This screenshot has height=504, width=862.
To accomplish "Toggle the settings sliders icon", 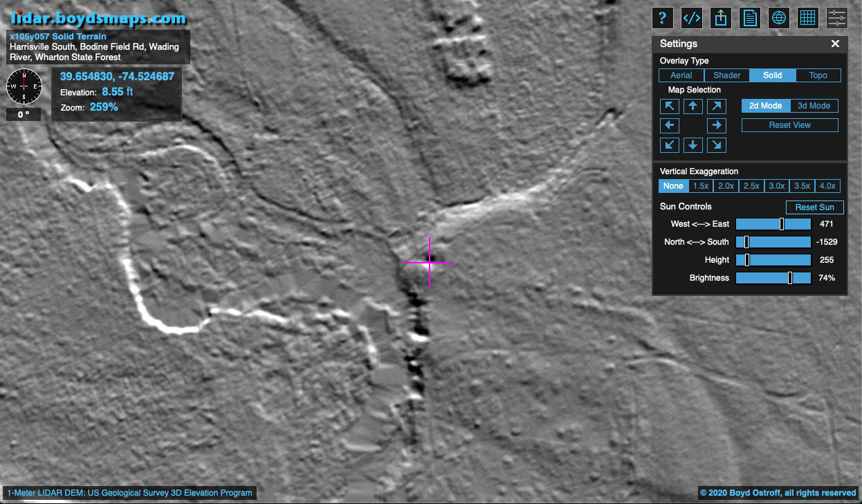I will click(837, 18).
